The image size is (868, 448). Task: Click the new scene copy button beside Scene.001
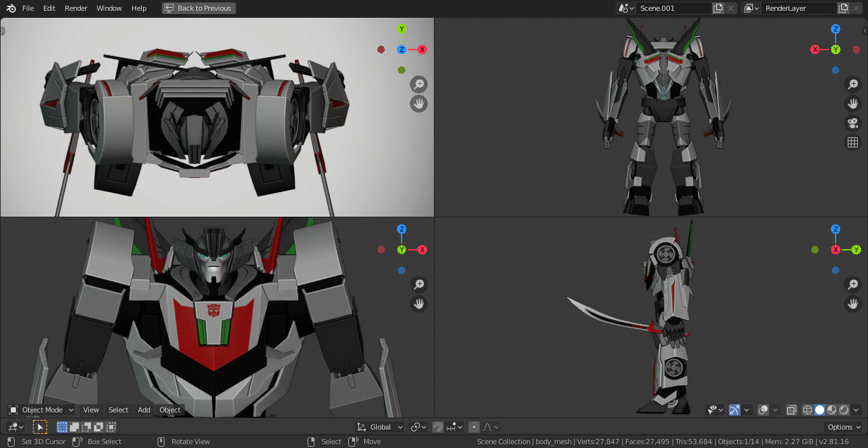click(717, 8)
